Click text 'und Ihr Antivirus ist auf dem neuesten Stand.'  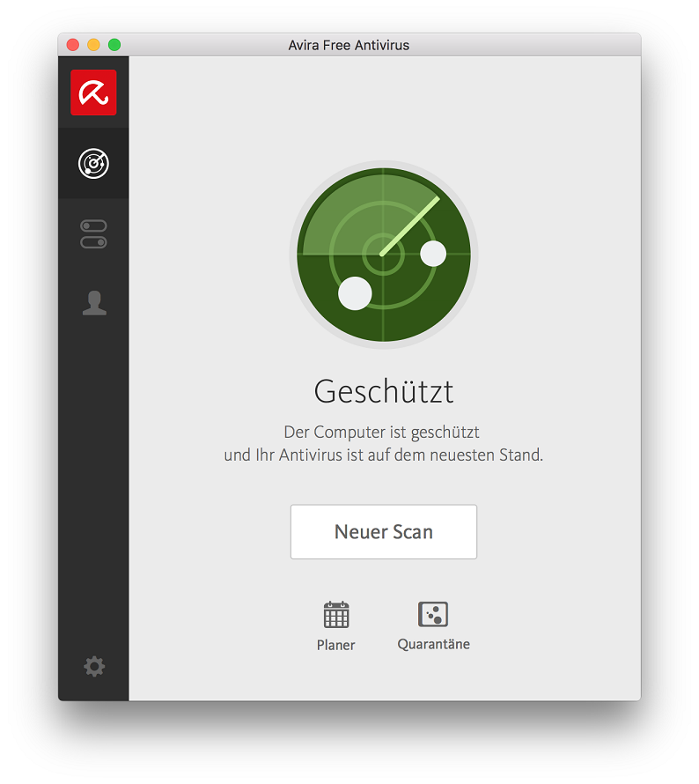[384, 455]
